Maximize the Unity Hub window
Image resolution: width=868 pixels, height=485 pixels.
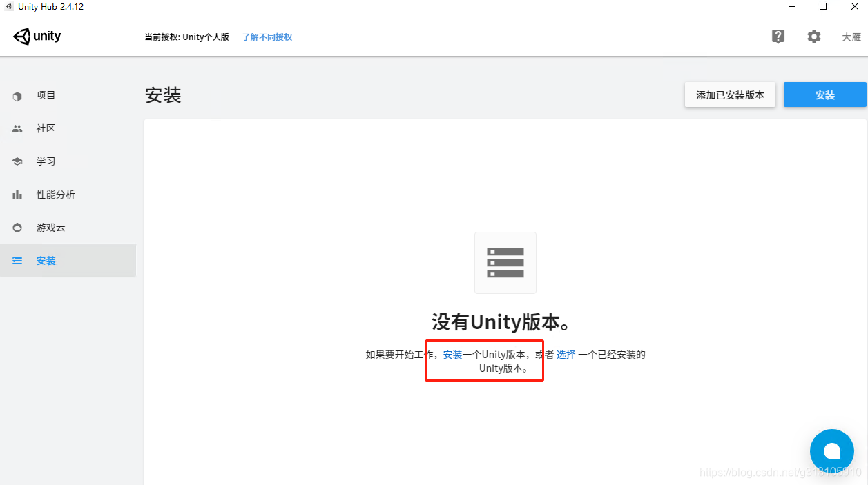pyautogui.click(x=823, y=6)
